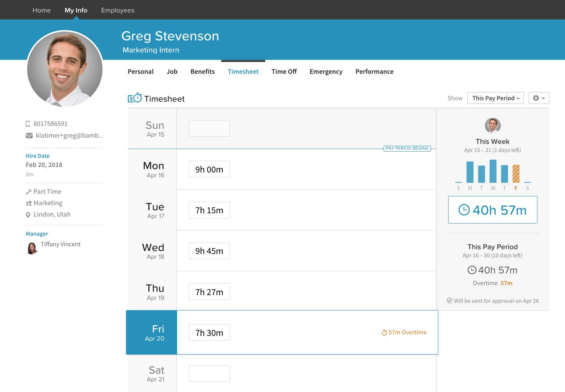
Task: Open the Home nav item
Action: tap(42, 10)
